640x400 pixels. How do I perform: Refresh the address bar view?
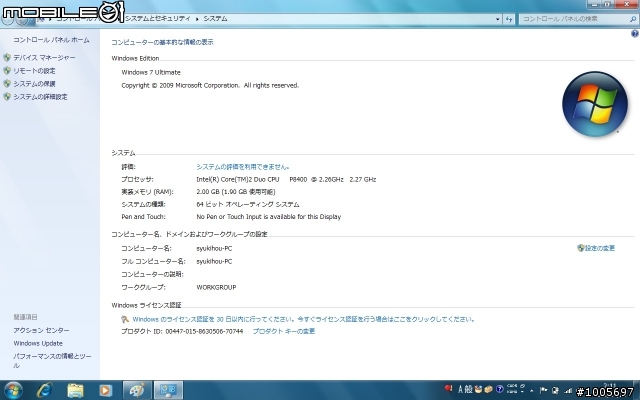(509, 19)
